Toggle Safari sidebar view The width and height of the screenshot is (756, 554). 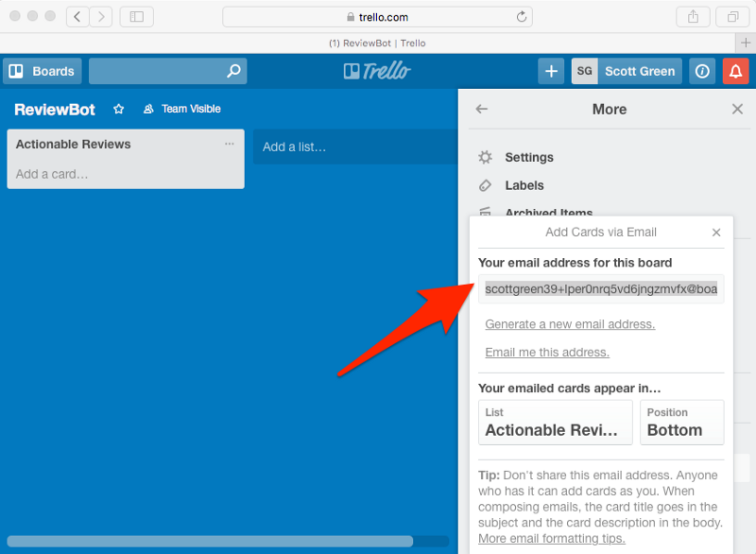tap(137, 17)
